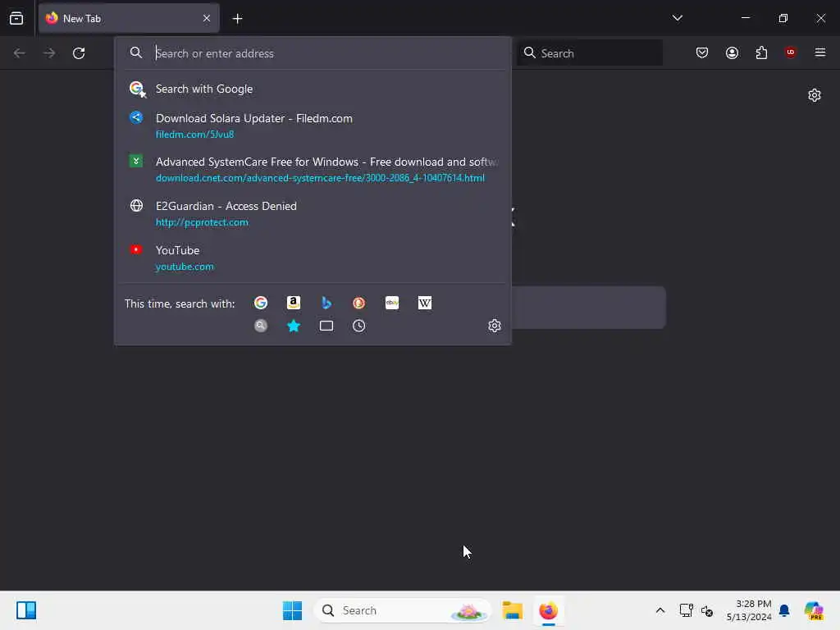
Task: Launch Copilot preview from taskbar
Action: (x=814, y=610)
